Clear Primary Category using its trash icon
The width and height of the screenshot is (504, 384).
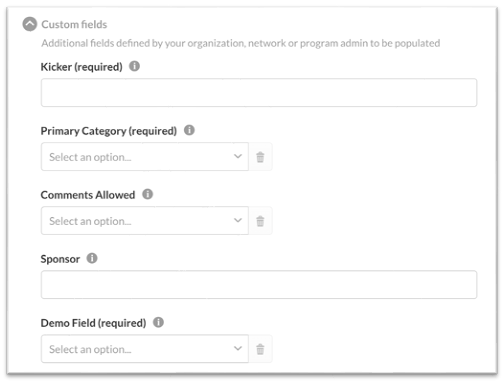tap(260, 157)
